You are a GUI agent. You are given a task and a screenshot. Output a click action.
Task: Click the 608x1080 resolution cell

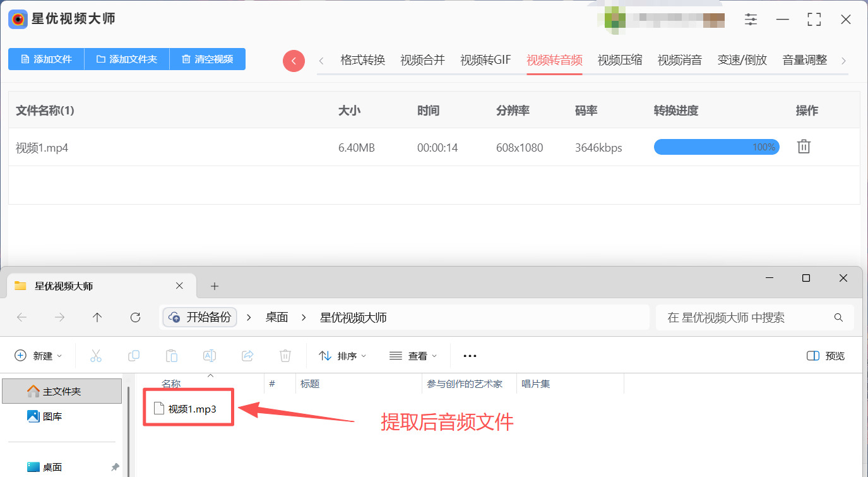click(x=520, y=148)
